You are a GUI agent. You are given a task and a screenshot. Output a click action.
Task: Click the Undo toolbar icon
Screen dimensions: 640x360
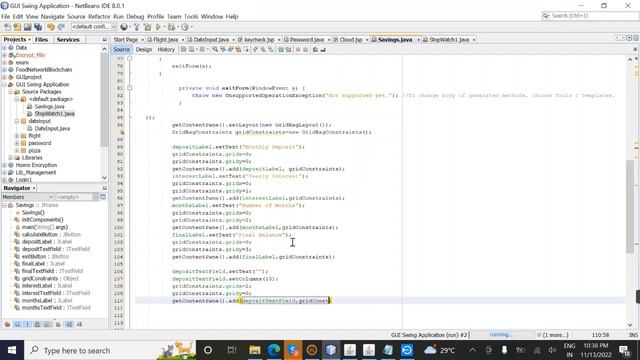pyautogui.click(x=51, y=27)
